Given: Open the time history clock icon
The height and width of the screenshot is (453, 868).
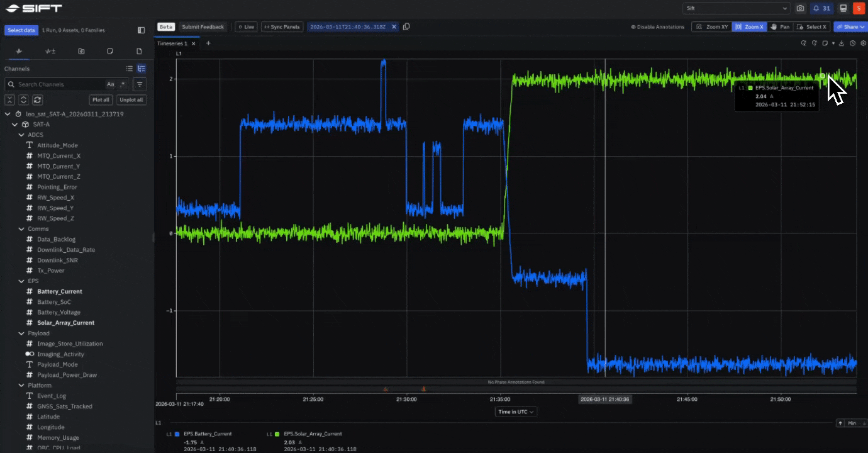Looking at the screenshot, I should point(853,43).
